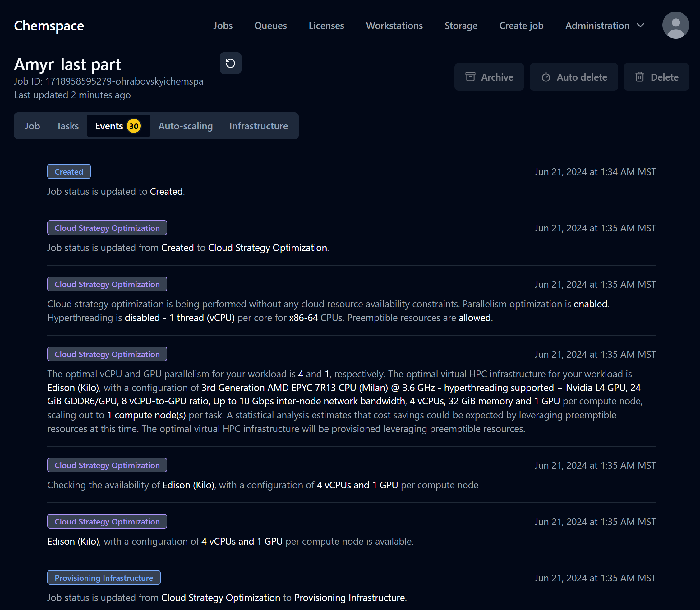
Task: Click the Delete button label
Action: (x=664, y=77)
